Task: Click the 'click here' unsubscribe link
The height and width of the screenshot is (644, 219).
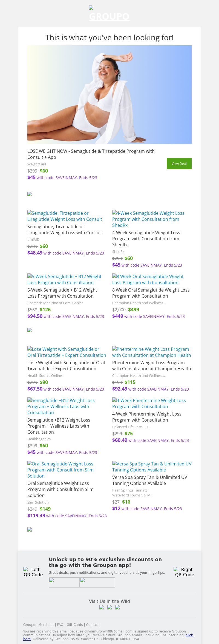Action: (189, 635)
